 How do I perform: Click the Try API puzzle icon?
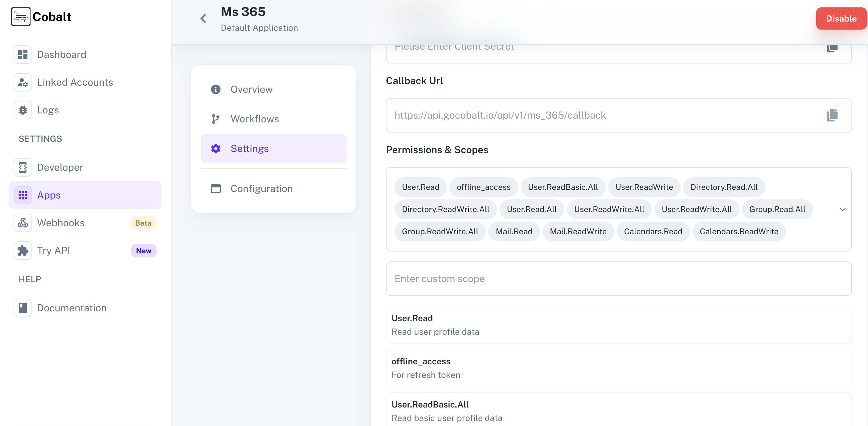(23, 251)
